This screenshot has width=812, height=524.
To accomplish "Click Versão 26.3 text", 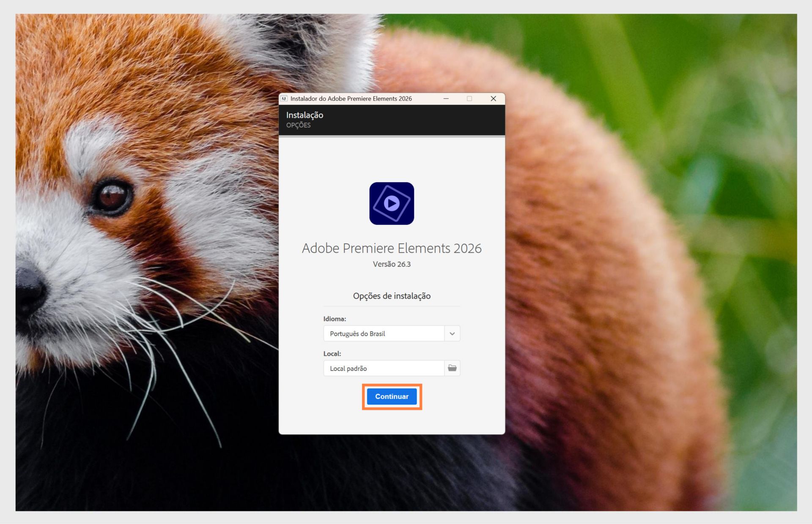I will [x=391, y=264].
